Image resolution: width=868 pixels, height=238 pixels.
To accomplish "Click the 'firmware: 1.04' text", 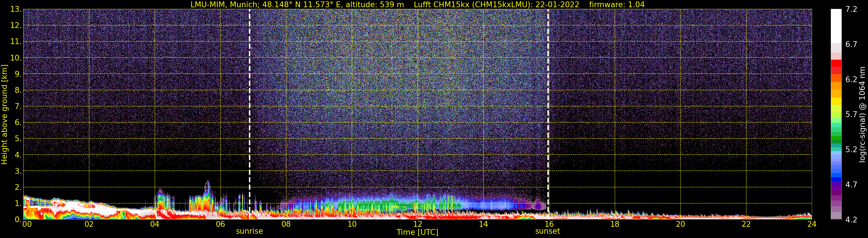I will click(617, 4).
